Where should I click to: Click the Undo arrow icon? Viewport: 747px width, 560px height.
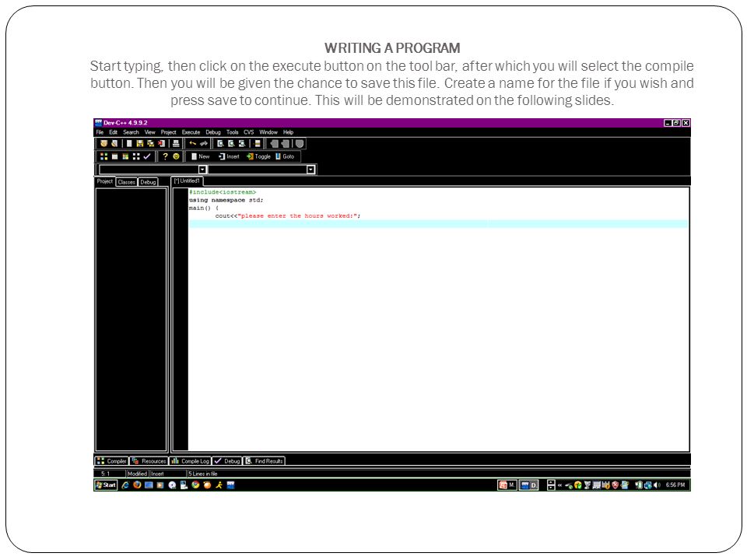click(x=192, y=143)
